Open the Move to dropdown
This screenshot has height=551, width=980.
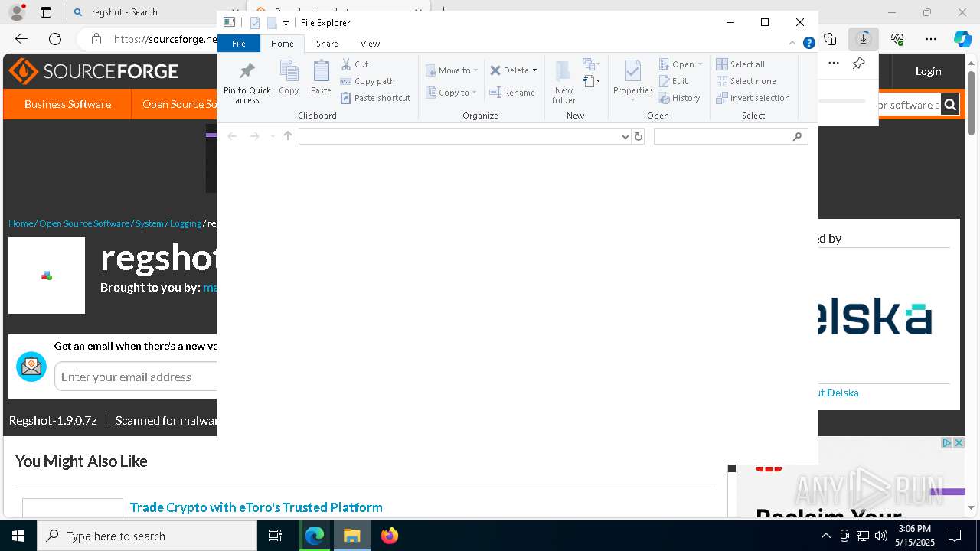(452, 70)
